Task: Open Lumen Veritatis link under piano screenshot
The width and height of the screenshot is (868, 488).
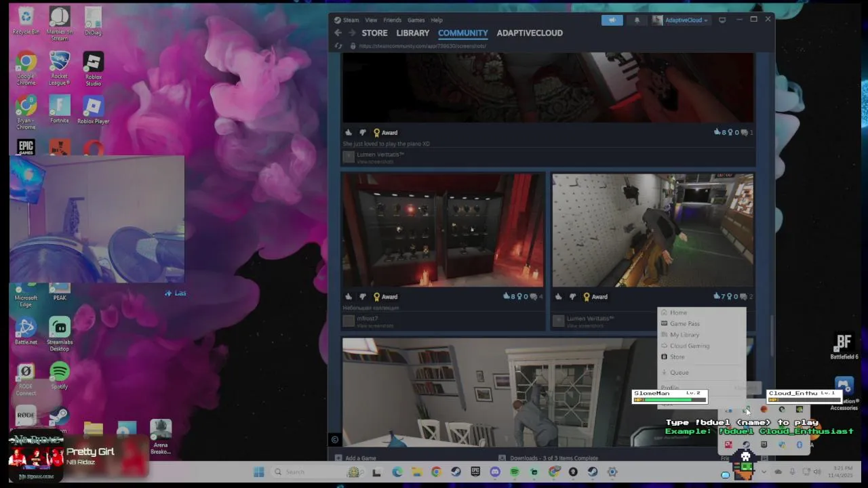Action: coord(380,155)
